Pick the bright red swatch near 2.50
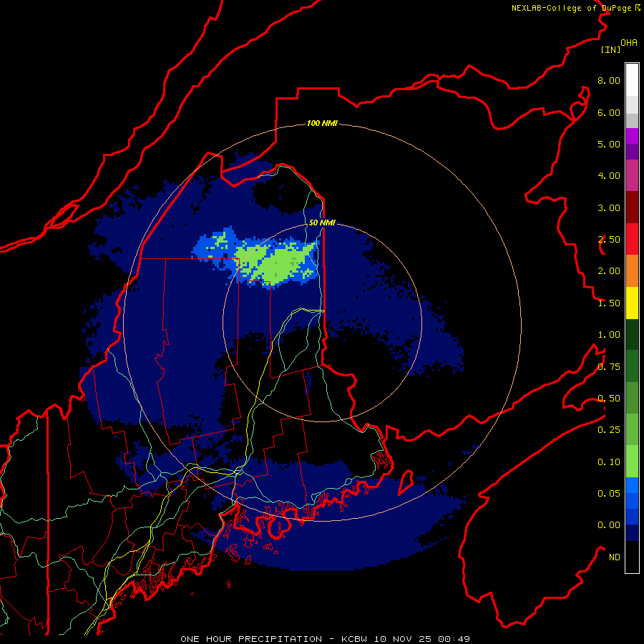644x644 pixels. (632, 239)
